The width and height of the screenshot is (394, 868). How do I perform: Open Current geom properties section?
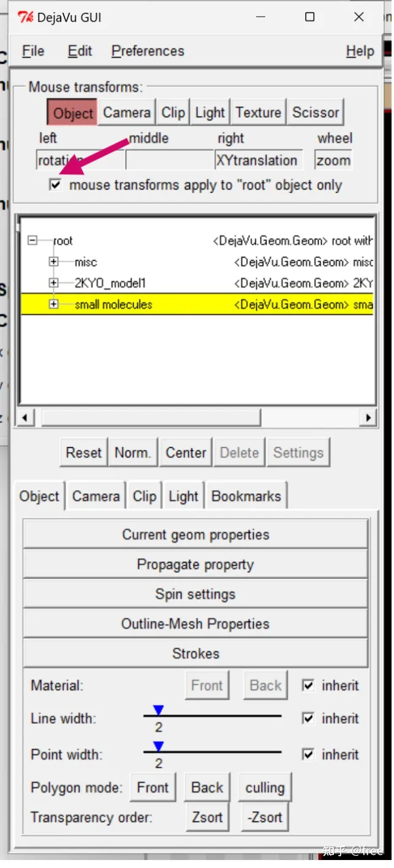[x=195, y=535]
